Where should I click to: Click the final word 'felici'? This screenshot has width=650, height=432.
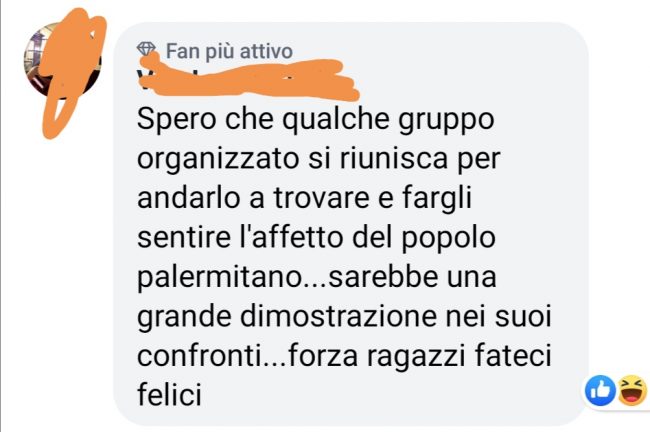click(x=170, y=394)
